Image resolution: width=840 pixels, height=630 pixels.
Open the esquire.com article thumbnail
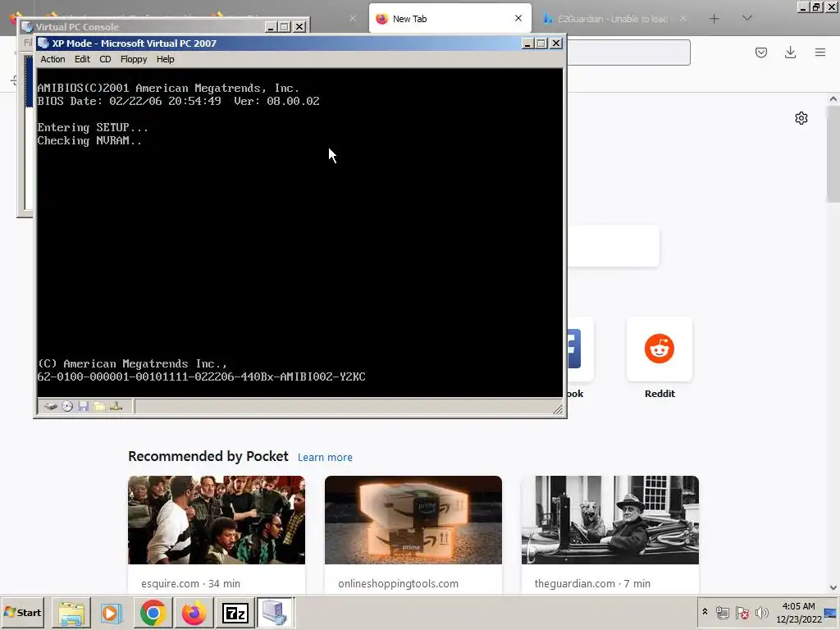[217, 519]
